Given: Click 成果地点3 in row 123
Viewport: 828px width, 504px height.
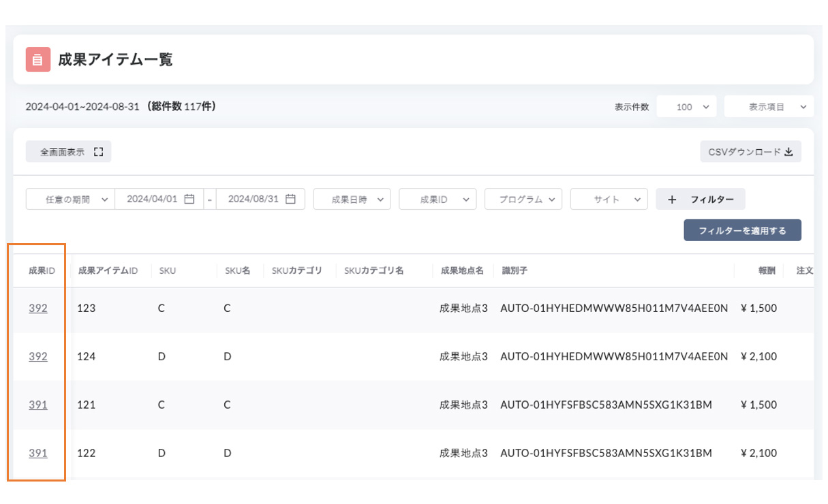Looking at the screenshot, I should click(463, 308).
